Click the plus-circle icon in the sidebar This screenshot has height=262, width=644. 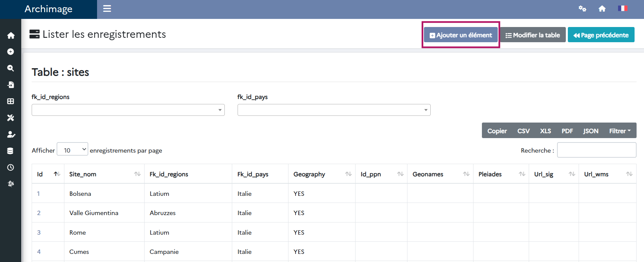tap(10, 52)
